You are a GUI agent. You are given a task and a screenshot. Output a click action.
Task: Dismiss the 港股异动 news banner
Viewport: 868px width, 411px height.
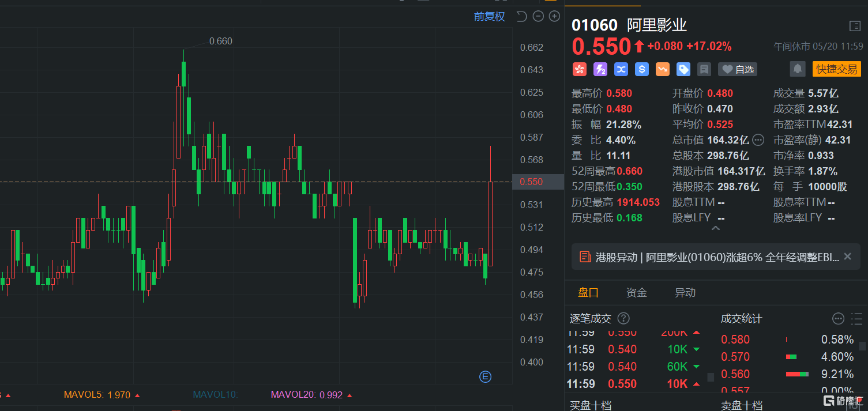(x=847, y=257)
